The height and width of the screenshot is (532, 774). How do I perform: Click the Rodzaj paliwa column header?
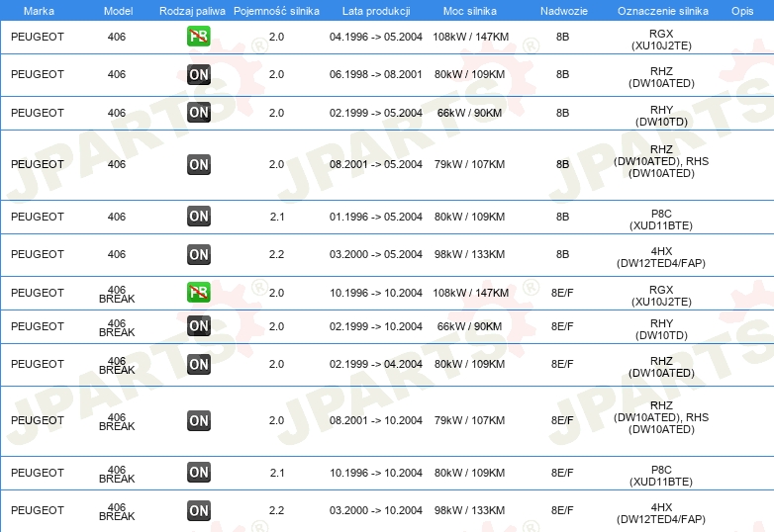pos(192,11)
